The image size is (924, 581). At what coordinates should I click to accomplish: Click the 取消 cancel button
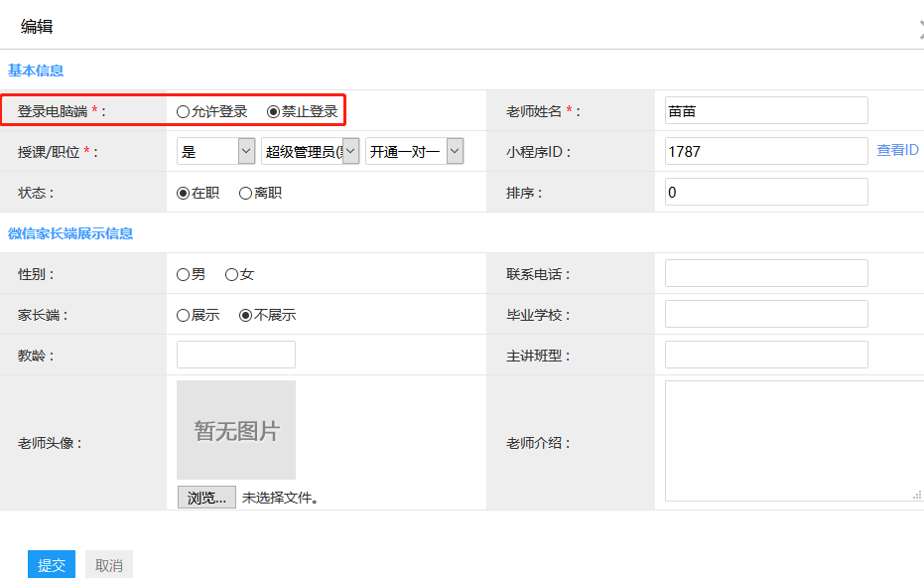pos(108,565)
